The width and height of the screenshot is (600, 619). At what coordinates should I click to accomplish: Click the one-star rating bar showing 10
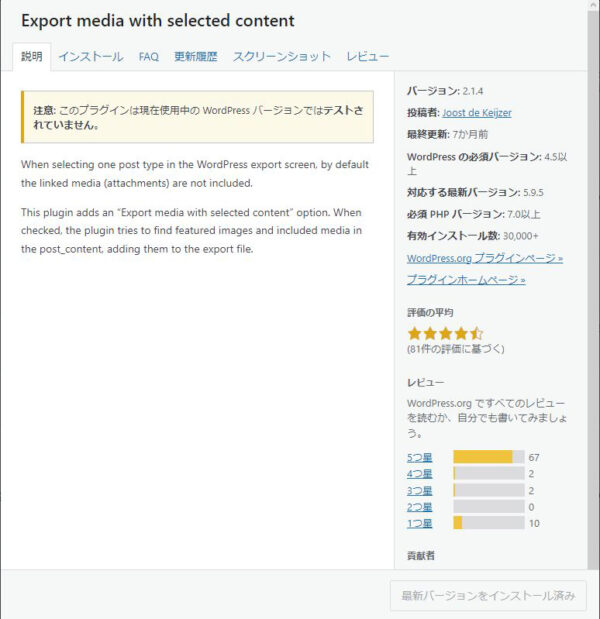pyautogui.click(x=489, y=523)
